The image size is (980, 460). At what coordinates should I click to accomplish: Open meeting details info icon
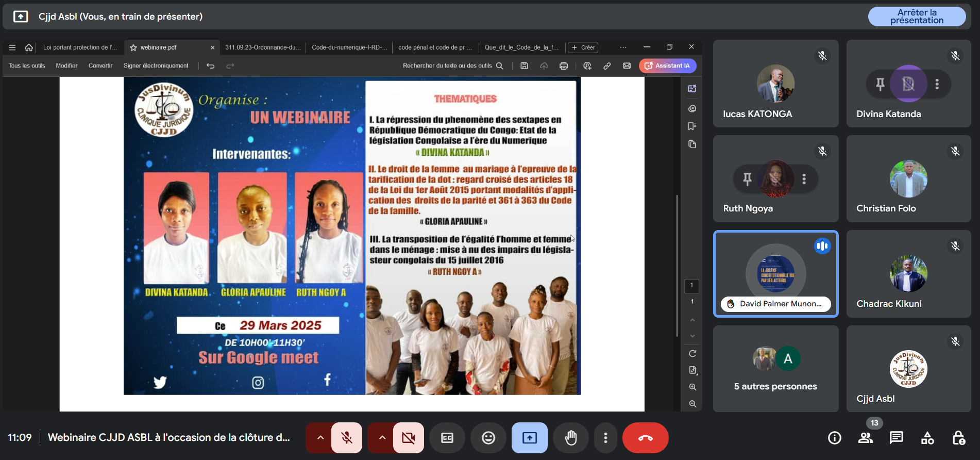834,438
